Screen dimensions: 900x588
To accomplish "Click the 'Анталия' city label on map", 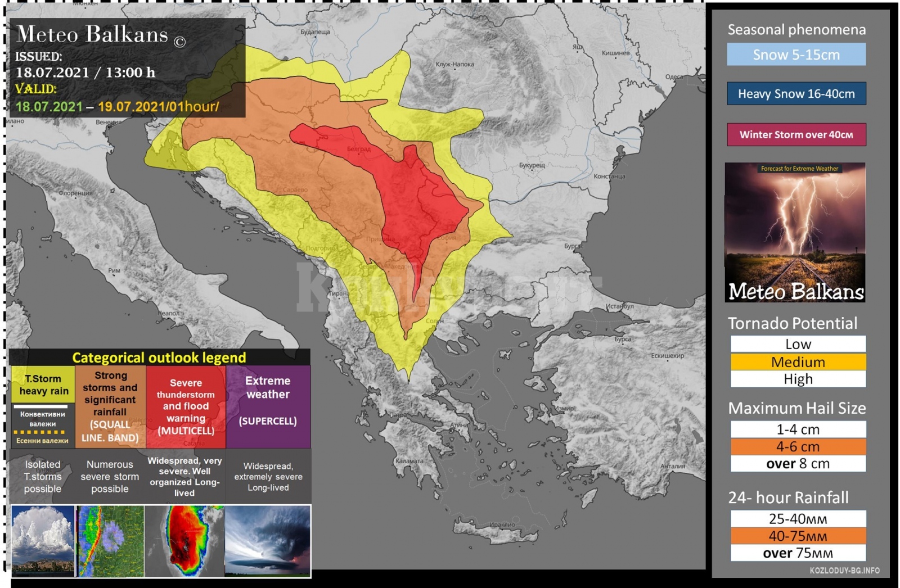I will click(x=673, y=466).
